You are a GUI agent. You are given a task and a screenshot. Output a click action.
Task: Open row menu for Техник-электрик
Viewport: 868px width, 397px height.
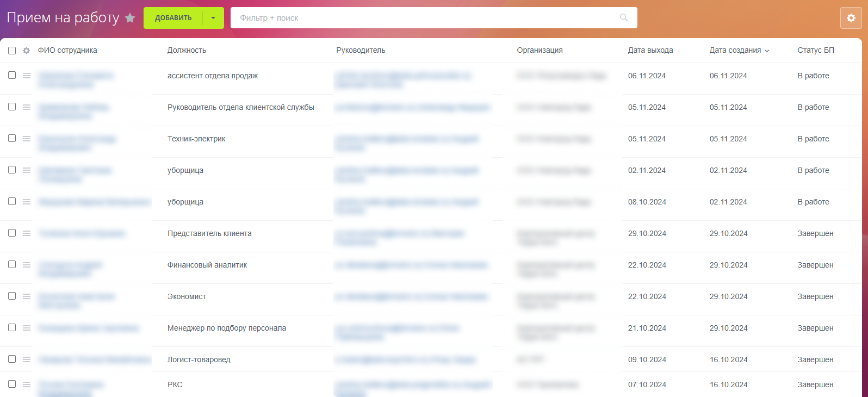(26, 138)
